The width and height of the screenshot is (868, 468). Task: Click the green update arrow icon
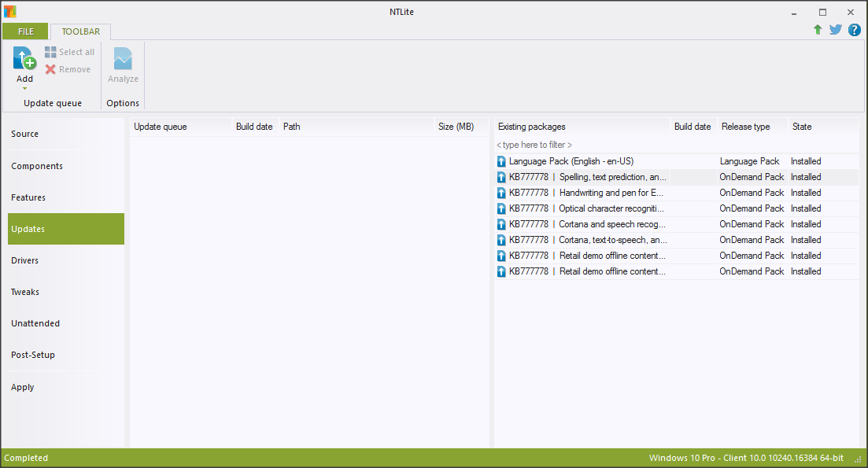coord(818,30)
